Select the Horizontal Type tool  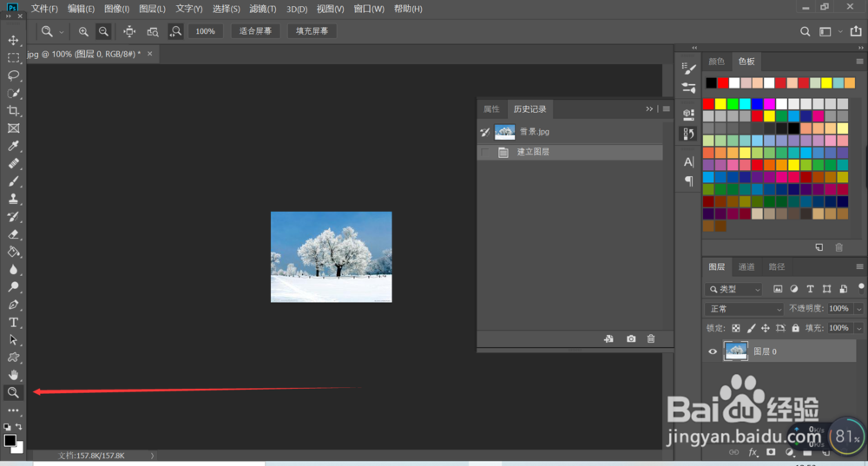pyautogui.click(x=13, y=322)
